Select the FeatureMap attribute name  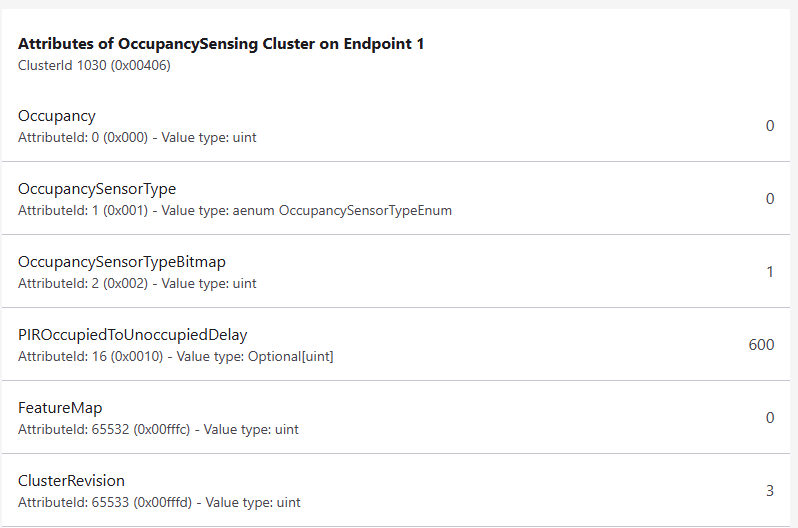(x=60, y=408)
